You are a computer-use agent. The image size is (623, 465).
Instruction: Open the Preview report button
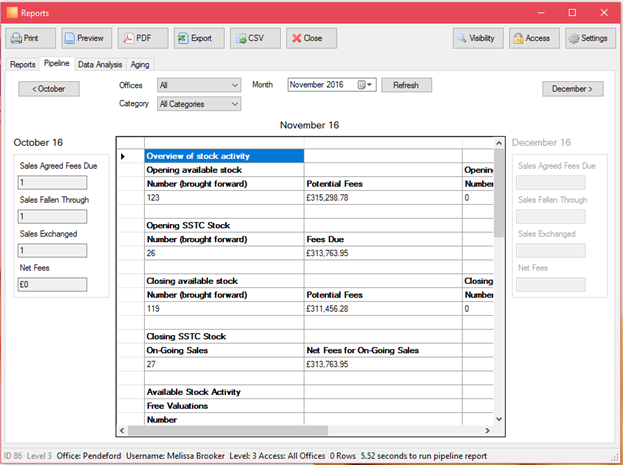coord(87,38)
